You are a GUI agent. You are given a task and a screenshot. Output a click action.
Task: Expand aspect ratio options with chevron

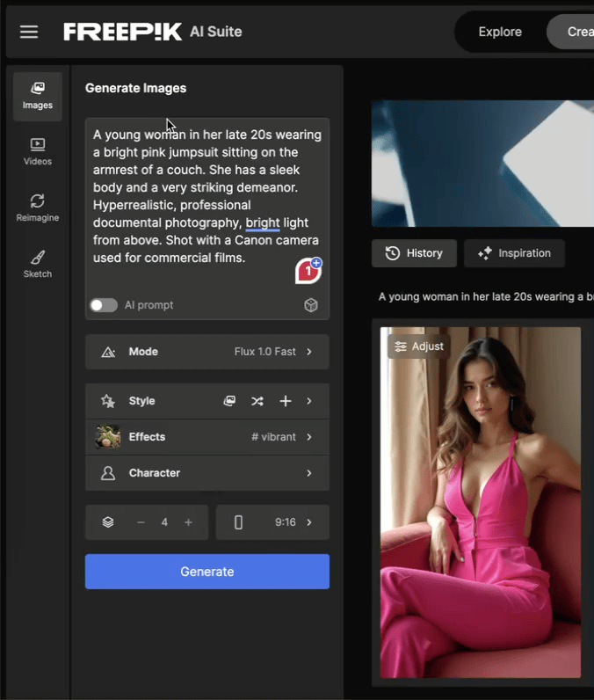(x=309, y=522)
